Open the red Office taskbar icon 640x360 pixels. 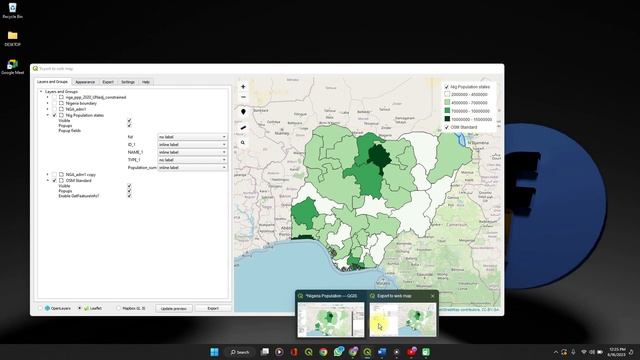(294, 352)
